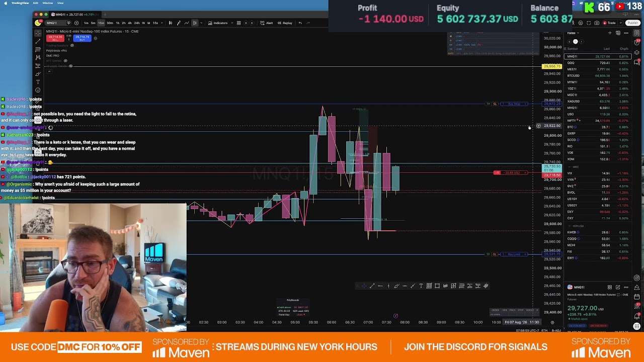Open the Indicators dialog

coord(218,23)
